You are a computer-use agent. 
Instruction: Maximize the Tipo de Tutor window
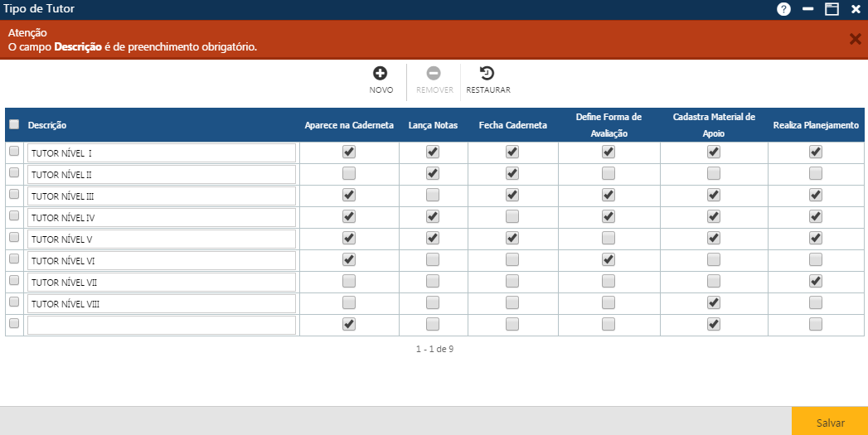tap(832, 9)
